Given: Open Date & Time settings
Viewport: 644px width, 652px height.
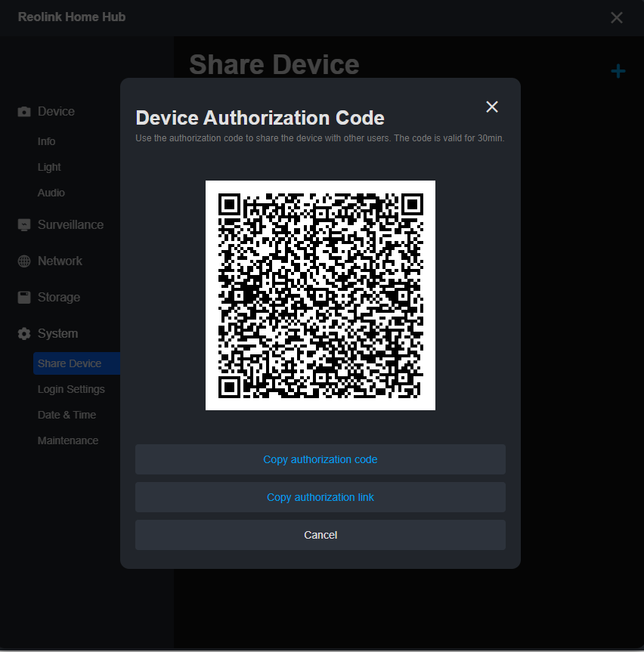Looking at the screenshot, I should (67, 415).
